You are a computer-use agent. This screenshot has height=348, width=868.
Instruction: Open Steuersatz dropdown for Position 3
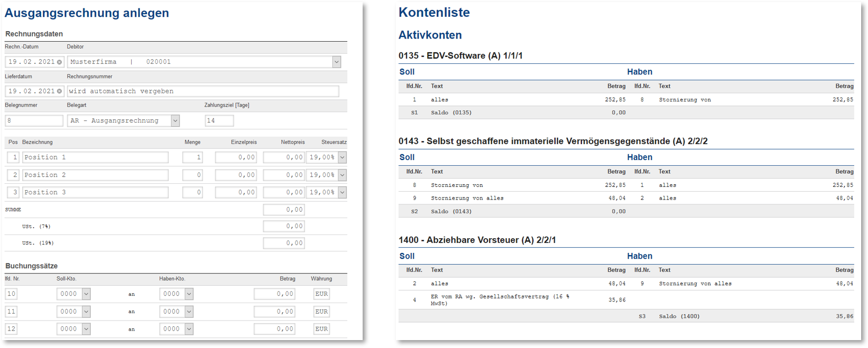343,192
